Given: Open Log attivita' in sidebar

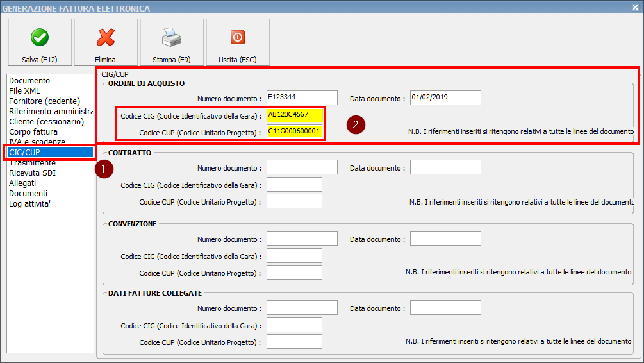Looking at the screenshot, I should (x=31, y=204).
